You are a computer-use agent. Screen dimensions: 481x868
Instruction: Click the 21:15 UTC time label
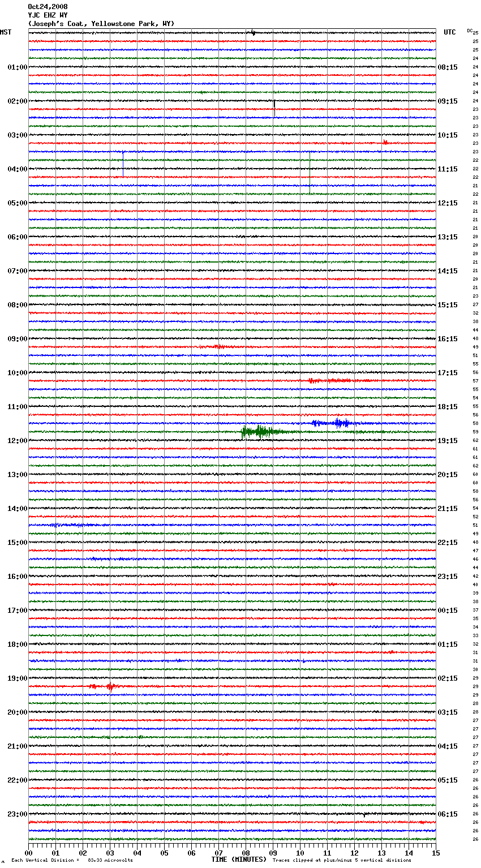pyautogui.click(x=448, y=509)
